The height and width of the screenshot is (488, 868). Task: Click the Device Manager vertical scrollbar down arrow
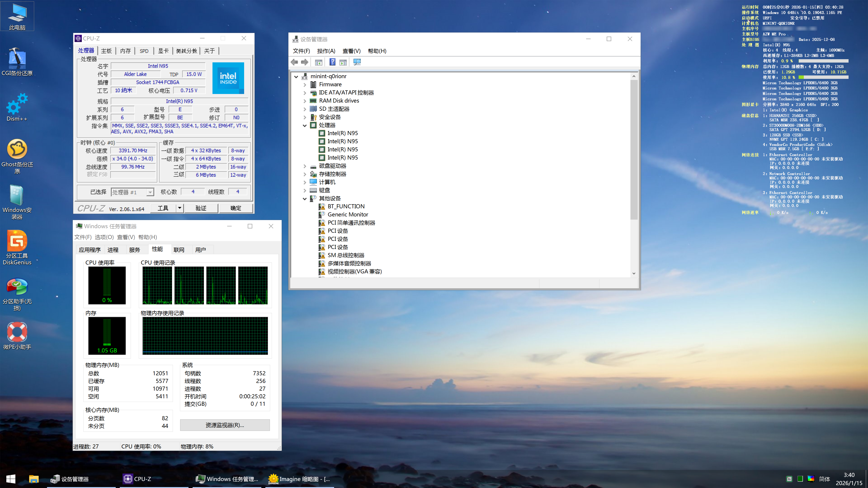[633, 273]
